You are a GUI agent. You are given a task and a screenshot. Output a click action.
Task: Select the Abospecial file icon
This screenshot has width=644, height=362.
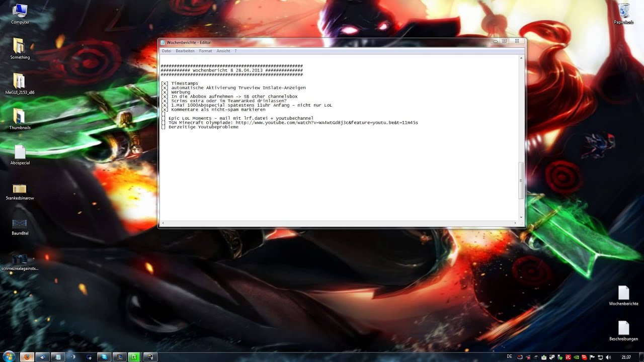pyautogui.click(x=20, y=154)
